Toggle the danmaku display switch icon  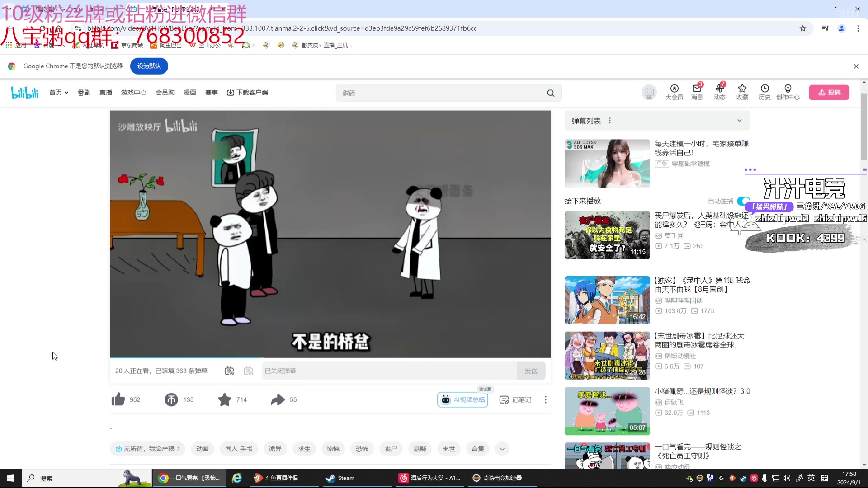pos(229,371)
